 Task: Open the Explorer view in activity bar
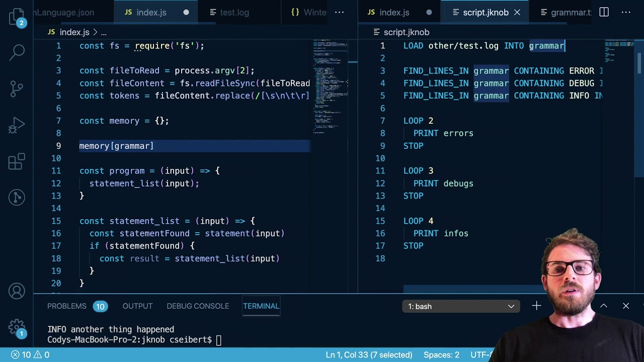(x=17, y=18)
